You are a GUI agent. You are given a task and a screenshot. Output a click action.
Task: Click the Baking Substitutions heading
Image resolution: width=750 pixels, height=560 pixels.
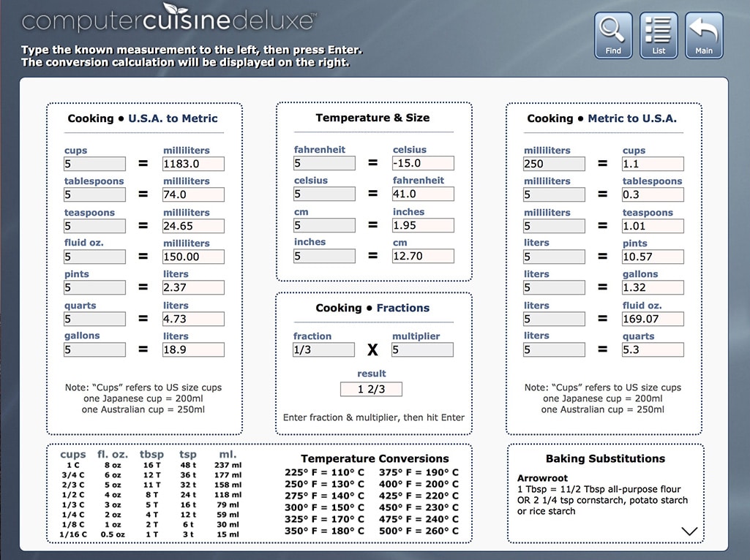[x=605, y=458]
